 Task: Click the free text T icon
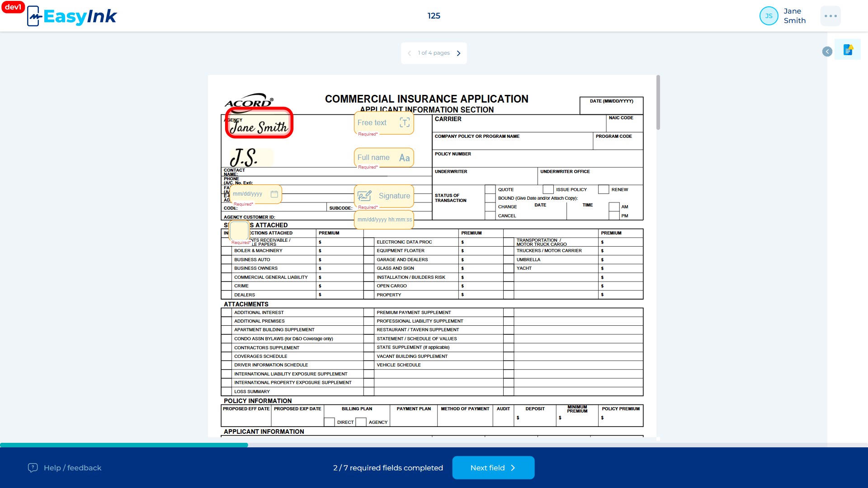[x=405, y=122]
